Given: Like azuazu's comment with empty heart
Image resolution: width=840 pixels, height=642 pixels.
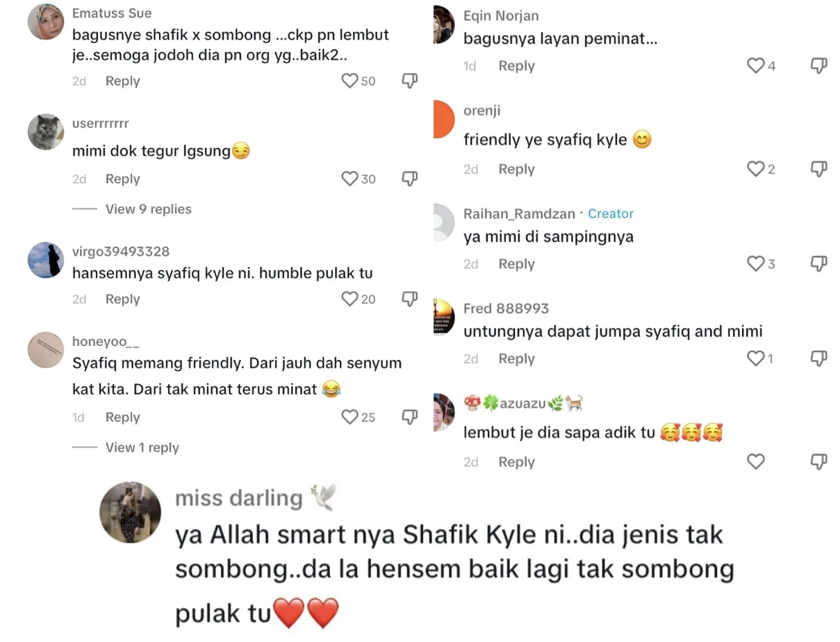Looking at the screenshot, I should tap(755, 462).
